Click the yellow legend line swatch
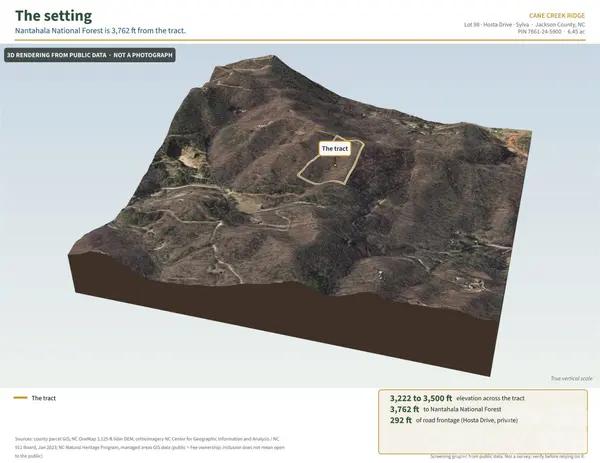 click(x=20, y=398)
